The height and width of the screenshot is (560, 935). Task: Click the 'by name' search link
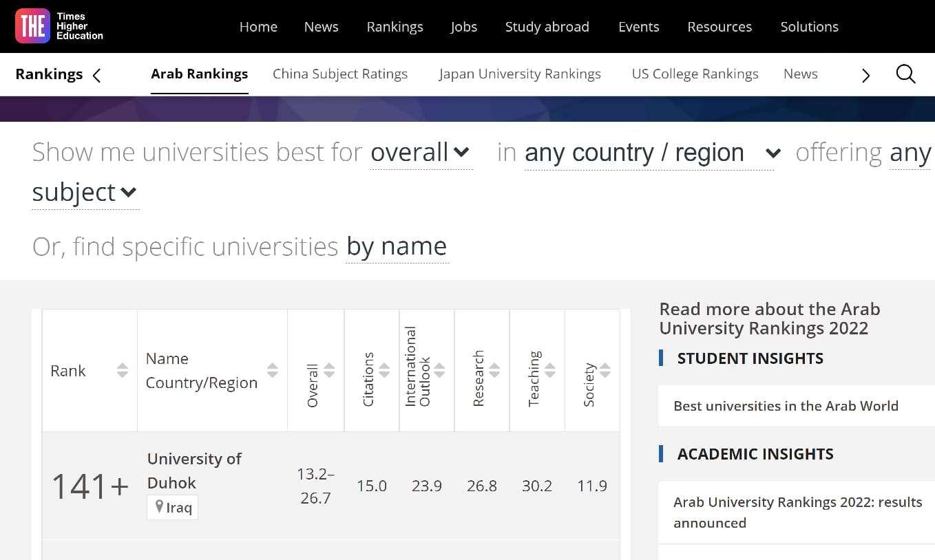397,246
